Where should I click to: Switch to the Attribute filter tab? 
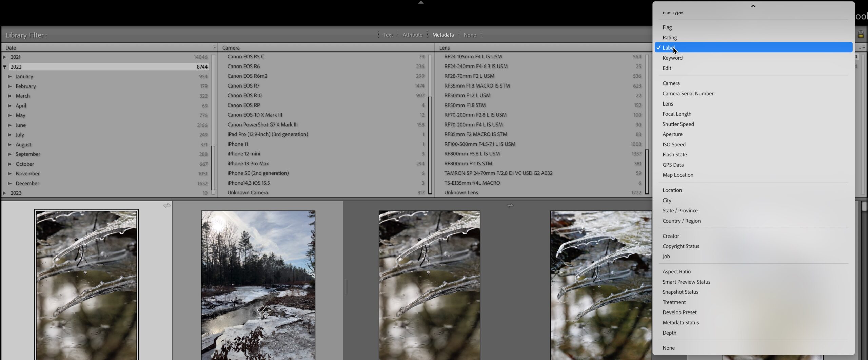(x=412, y=34)
